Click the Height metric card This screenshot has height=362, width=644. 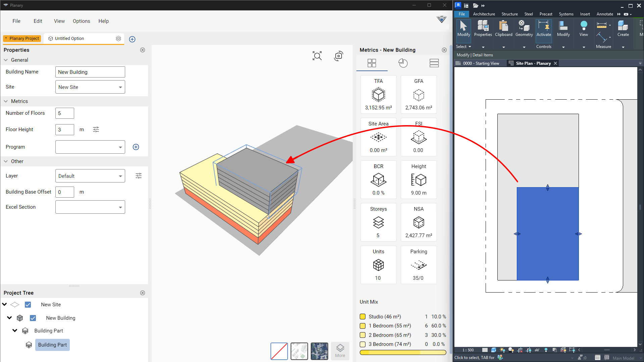coord(419,180)
